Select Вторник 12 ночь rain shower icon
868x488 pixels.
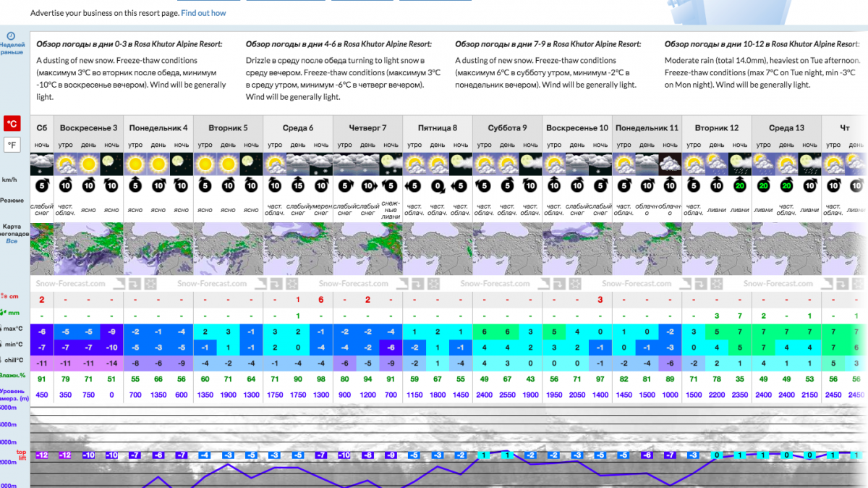[739, 162]
